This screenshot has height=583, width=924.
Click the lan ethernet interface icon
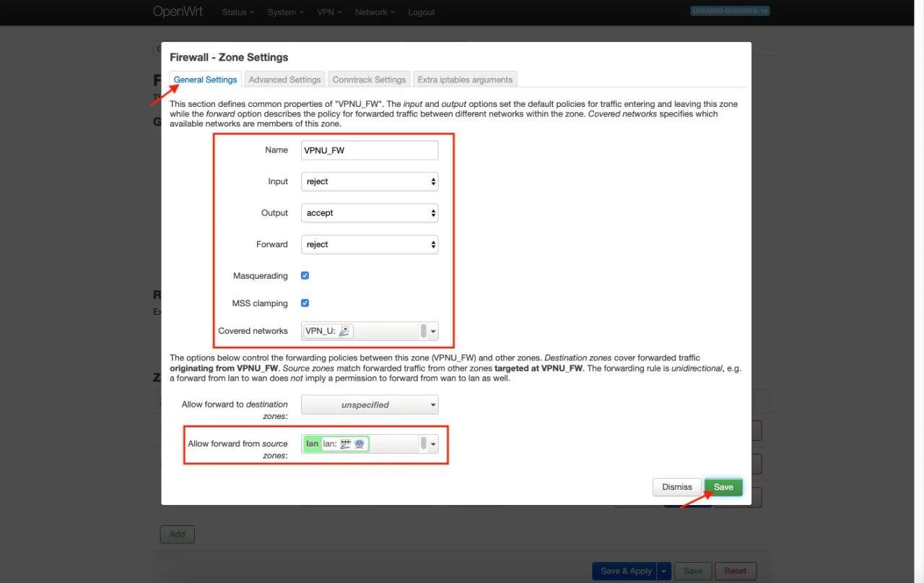tap(345, 444)
